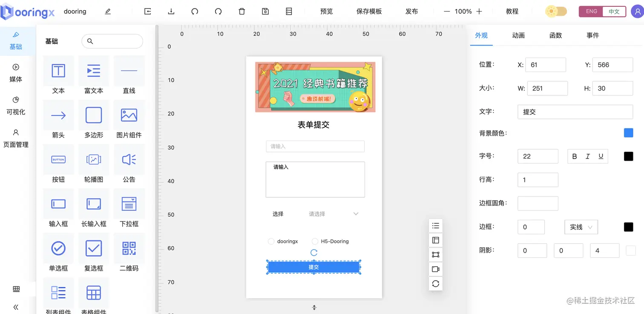644x314 pixels.
Task: Click the video camera icon in floating toolbar
Action: (435, 269)
